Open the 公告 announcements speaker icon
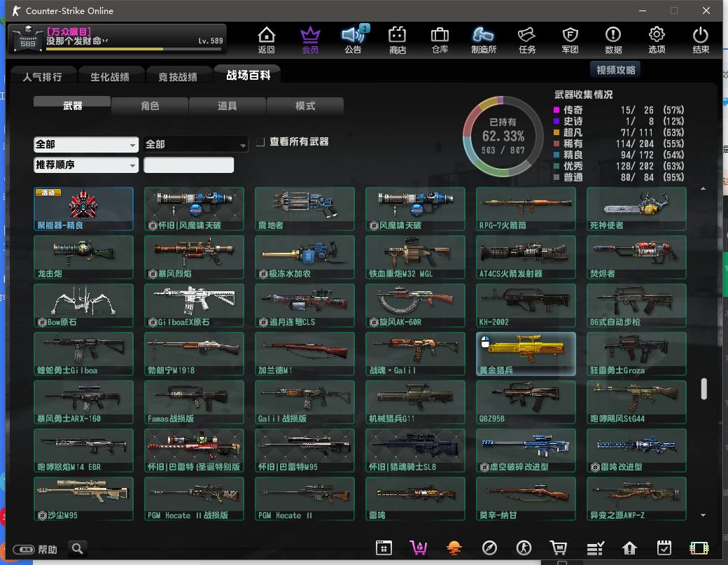Viewport: 728px width, 565px height. point(353,40)
